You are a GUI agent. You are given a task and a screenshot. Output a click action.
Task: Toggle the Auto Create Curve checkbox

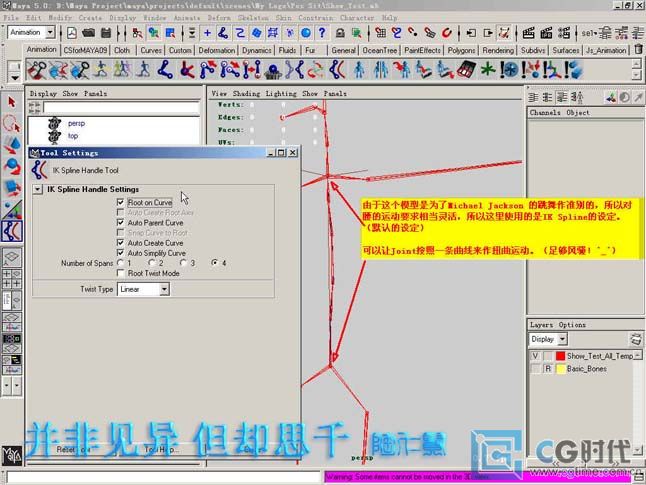[120, 242]
